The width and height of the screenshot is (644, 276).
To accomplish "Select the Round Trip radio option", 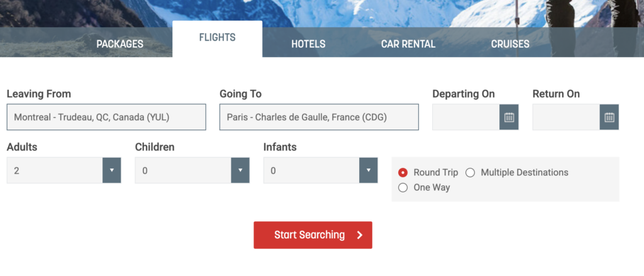I will pyautogui.click(x=403, y=172).
